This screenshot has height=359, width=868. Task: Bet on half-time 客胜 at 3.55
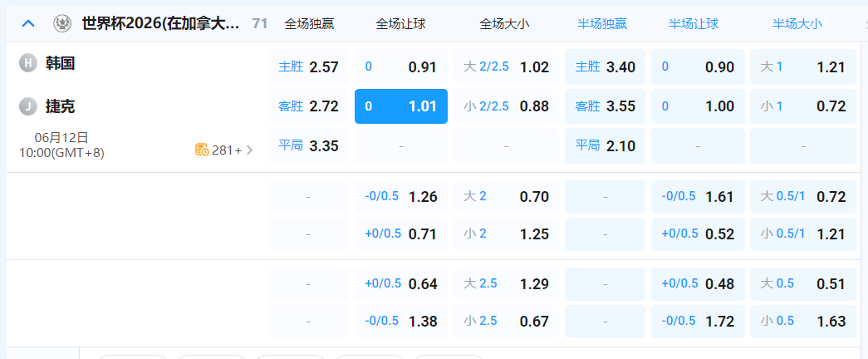coord(605,106)
